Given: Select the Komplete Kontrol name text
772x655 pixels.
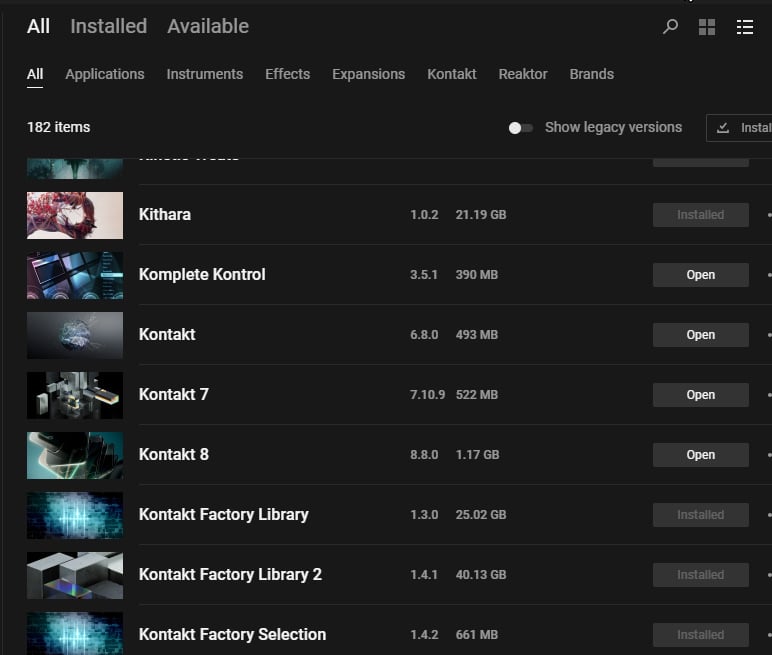Looking at the screenshot, I should 202,275.
